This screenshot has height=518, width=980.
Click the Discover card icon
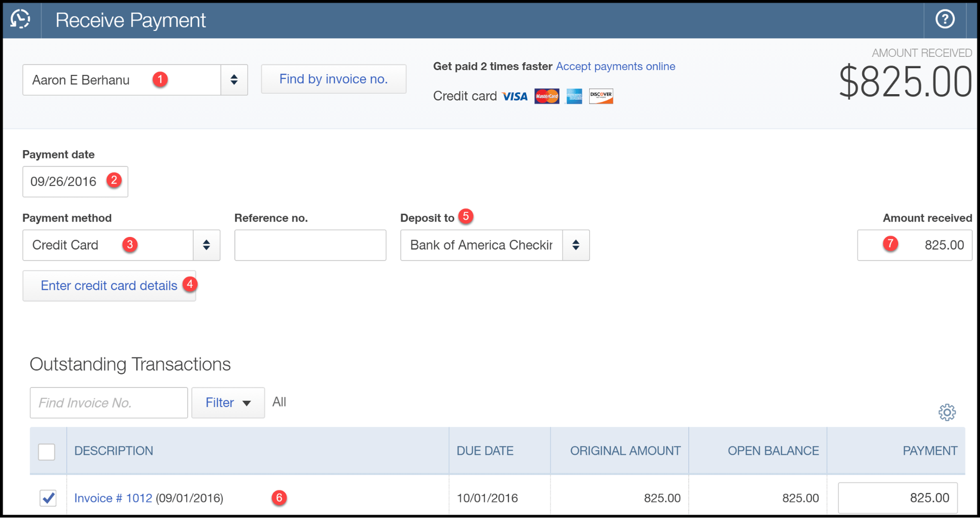[601, 96]
